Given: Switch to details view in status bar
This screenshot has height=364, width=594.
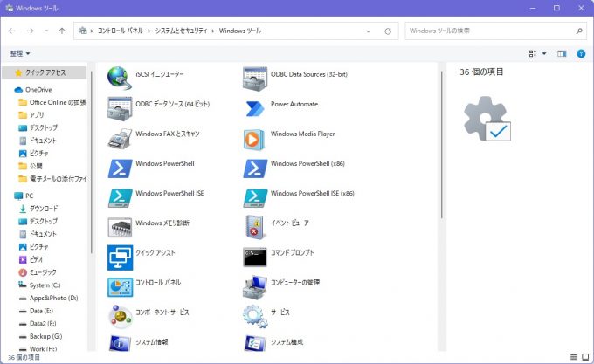Looking at the screenshot, I should [574, 357].
